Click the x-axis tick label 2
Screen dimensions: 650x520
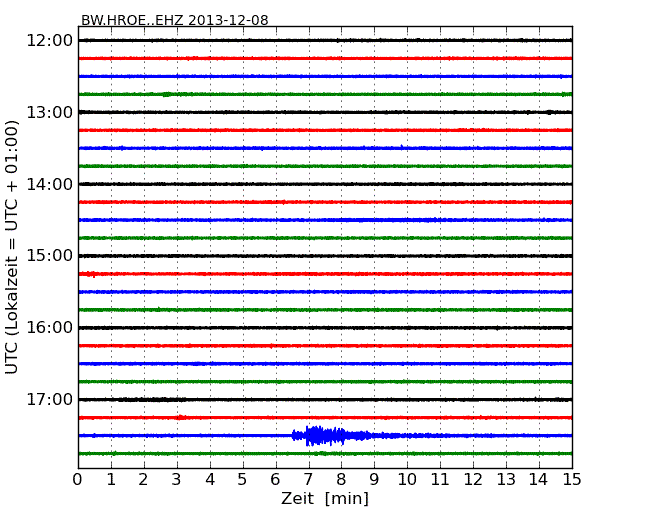point(143,480)
